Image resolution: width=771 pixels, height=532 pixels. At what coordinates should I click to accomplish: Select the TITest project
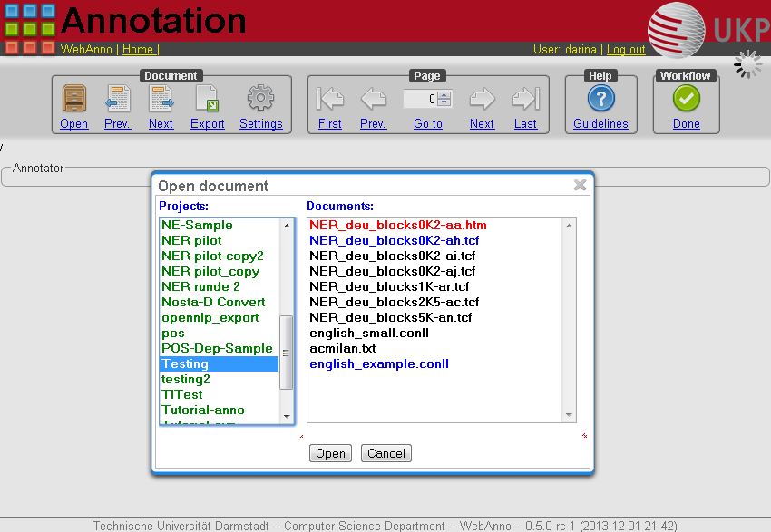click(220, 394)
